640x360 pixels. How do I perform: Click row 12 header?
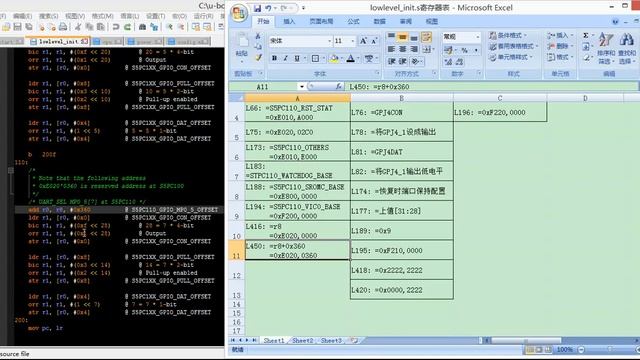coord(237,271)
